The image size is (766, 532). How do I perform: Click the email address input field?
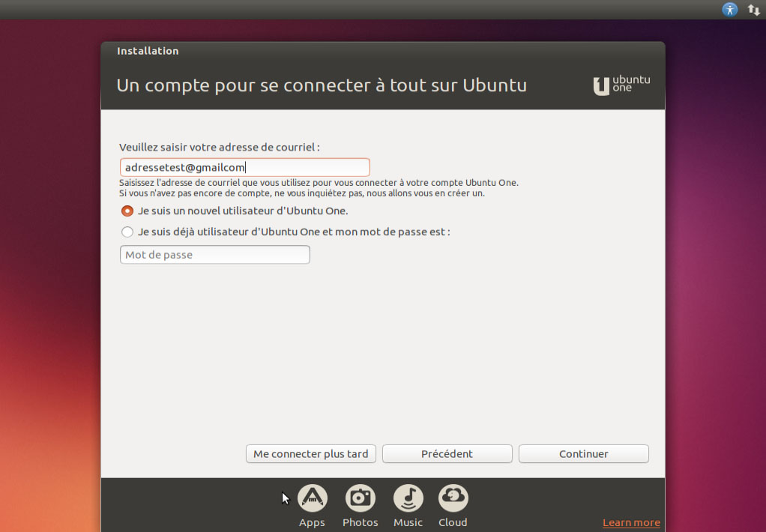click(x=245, y=168)
